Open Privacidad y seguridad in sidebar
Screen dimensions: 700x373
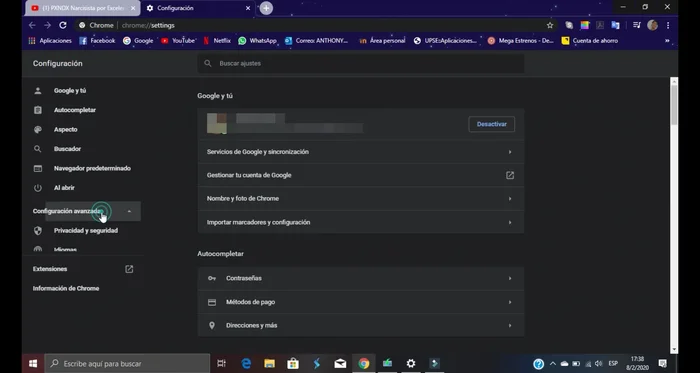tap(86, 231)
